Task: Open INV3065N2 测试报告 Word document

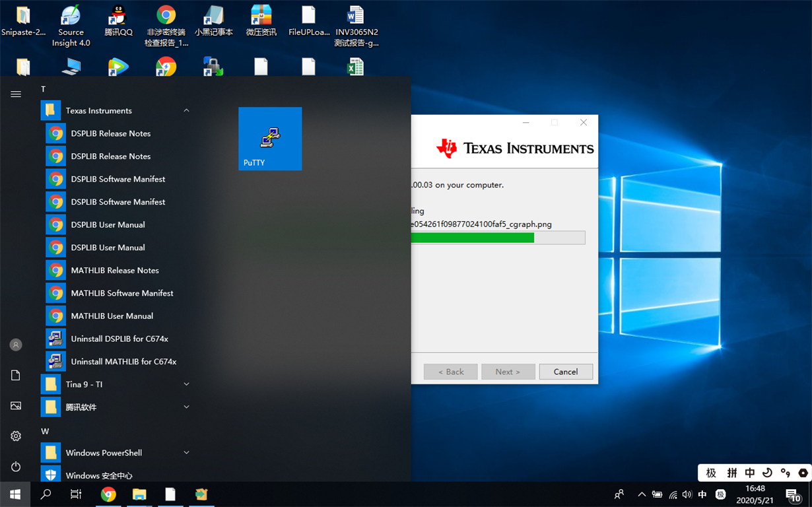Action: pyautogui.click(x=356, y=26)
